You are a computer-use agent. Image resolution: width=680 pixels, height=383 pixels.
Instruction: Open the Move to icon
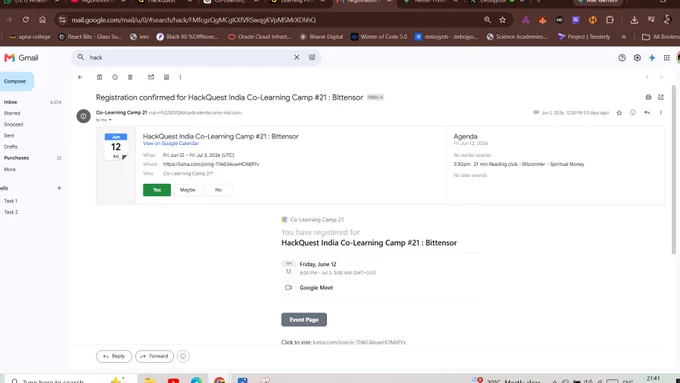click(166, 77)
